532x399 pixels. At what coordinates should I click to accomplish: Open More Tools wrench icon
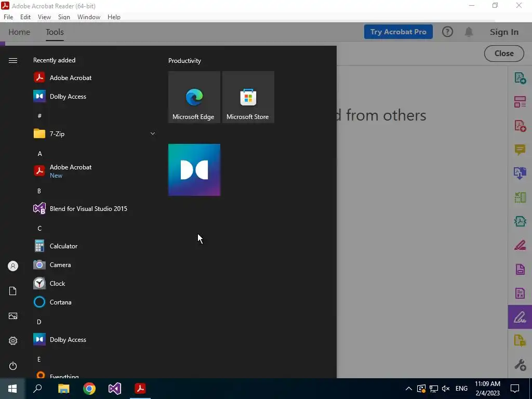point(520,365)
